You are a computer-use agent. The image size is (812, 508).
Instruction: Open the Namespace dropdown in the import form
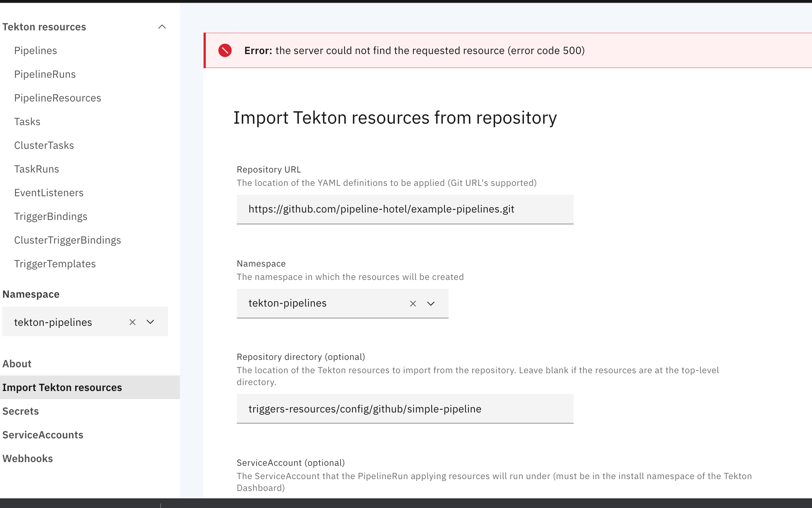tap(430, 304)
